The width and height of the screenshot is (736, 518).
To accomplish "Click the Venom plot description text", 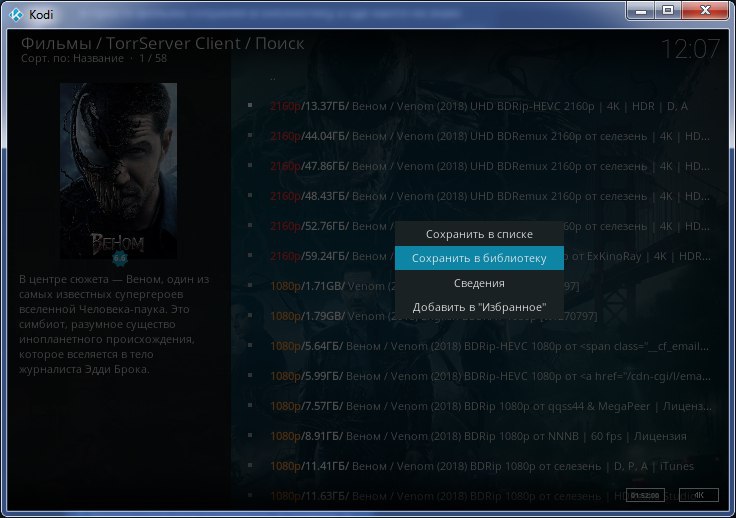I will (115, 324).
